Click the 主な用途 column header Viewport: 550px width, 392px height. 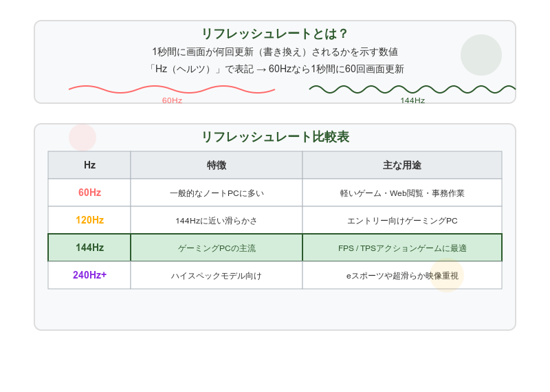(402, 165)
